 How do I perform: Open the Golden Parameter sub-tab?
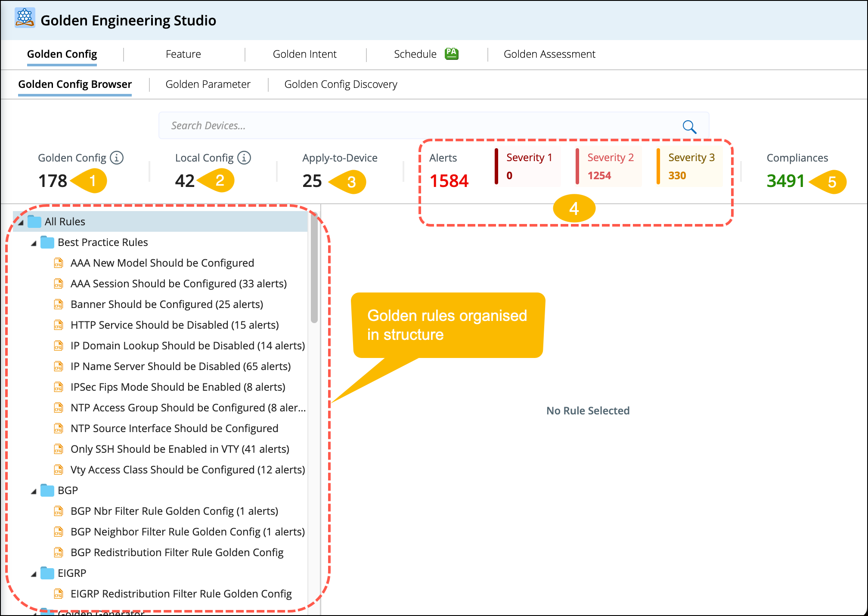208,84
